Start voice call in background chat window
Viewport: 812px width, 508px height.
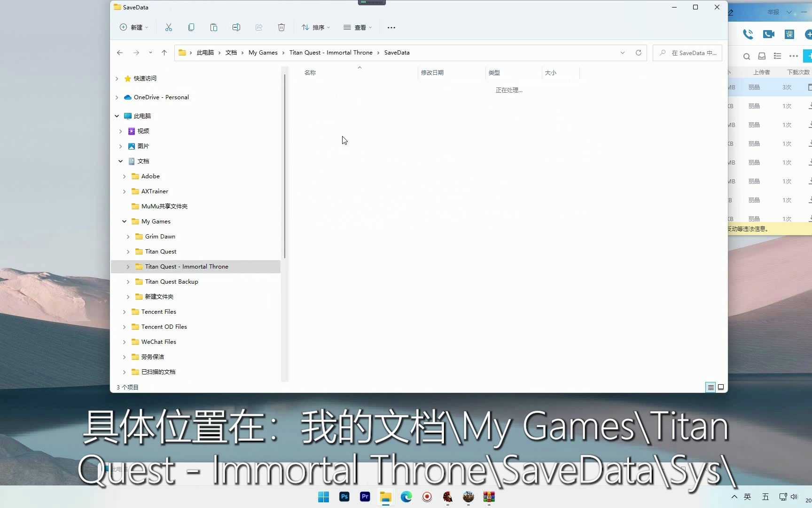[x=748, y=34]
